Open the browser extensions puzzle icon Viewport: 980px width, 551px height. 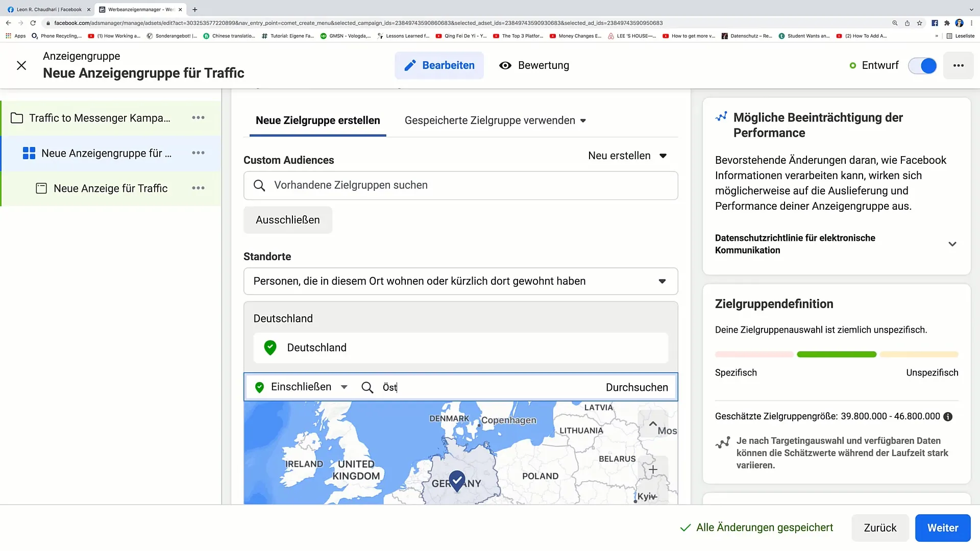[x=947, y=23]
